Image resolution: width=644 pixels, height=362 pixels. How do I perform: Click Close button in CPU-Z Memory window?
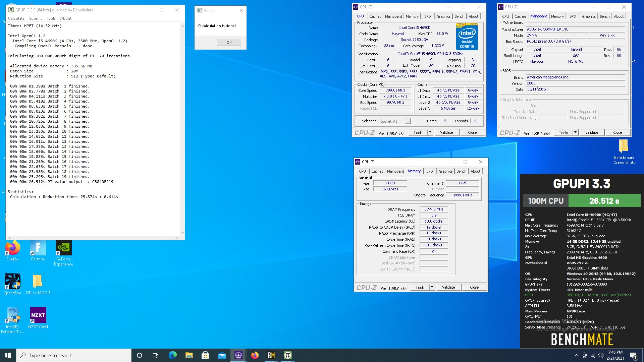pos(474,287)
